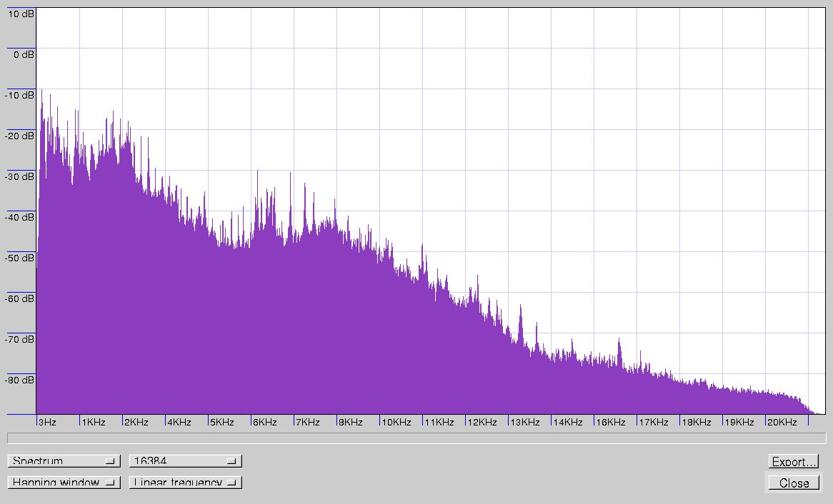The height and width of the screenshot is (504, 833).
Task: Click the Export... button
Action: [x=794, y=462]
